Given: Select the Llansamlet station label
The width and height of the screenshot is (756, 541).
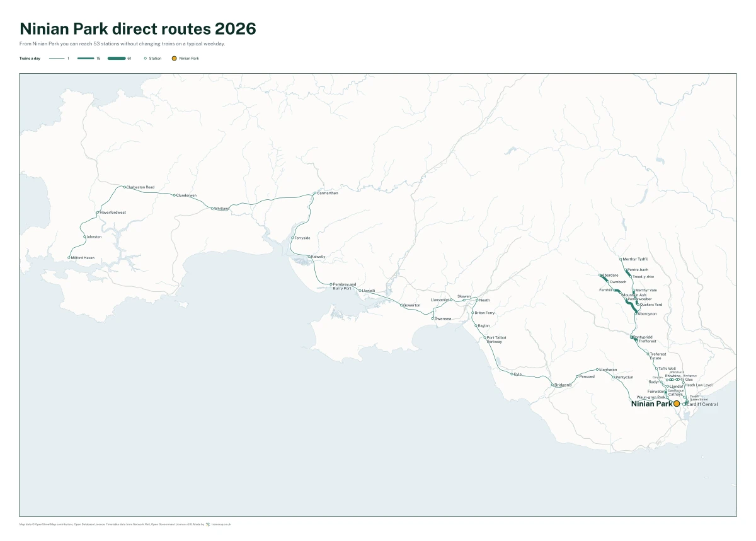Looking at the screenshot, I should 440,300.
